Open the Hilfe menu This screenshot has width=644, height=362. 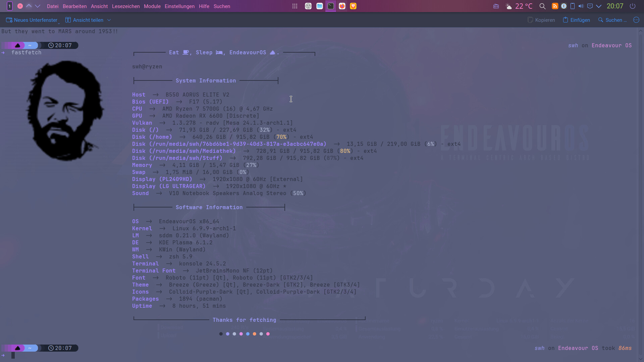coord(204,6)
